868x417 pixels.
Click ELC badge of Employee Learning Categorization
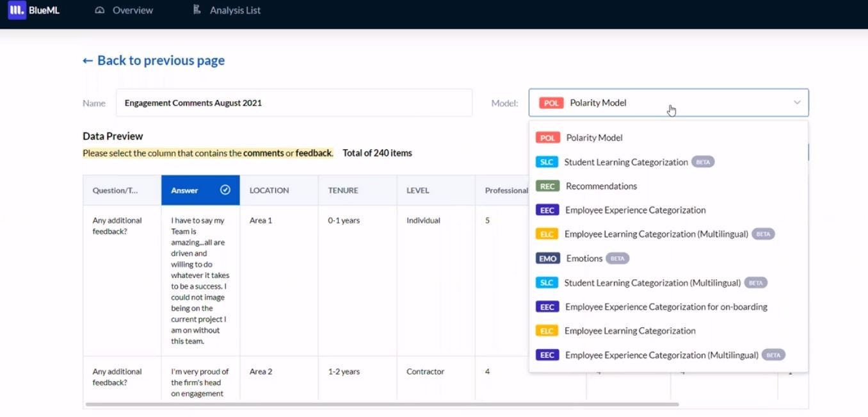(547, 331)
